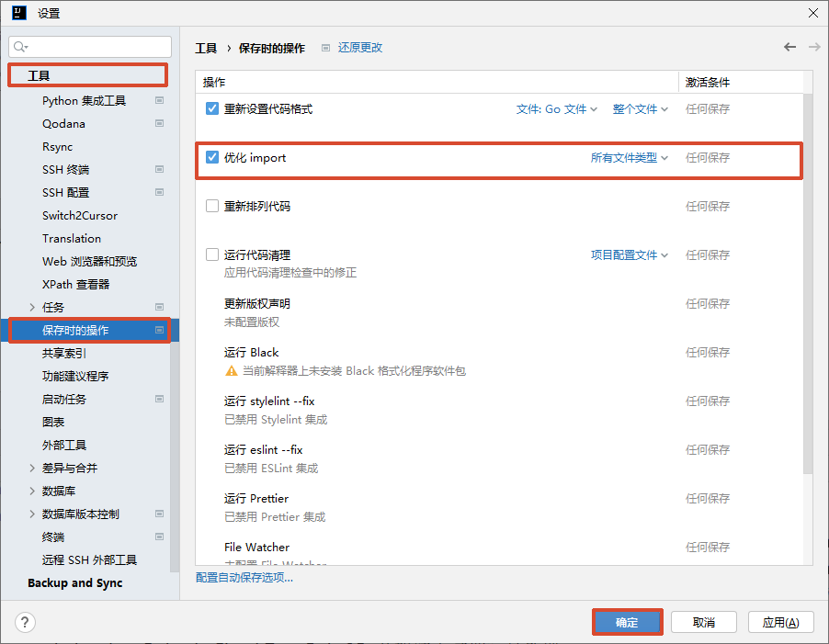The height and width of the screenshot is (644, 829).
Task: Click project-level icon beside 启动任务
Action: tap(159, 399)
